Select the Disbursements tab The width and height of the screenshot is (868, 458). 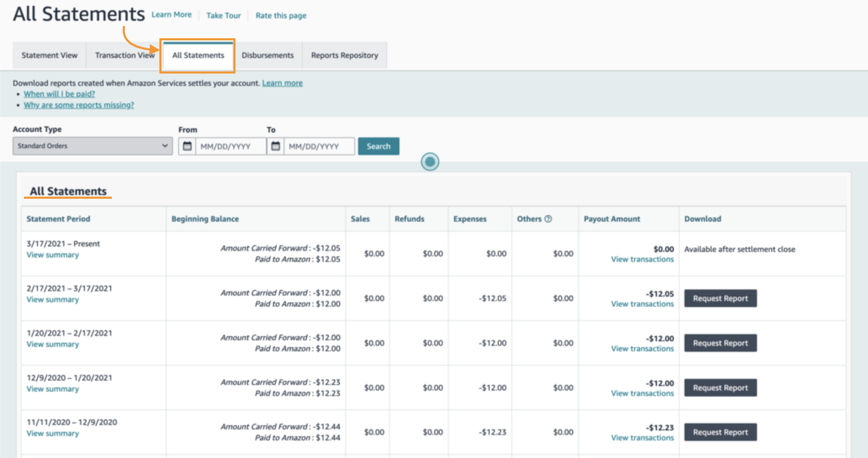pyautogui.click(x=267, y=55)
